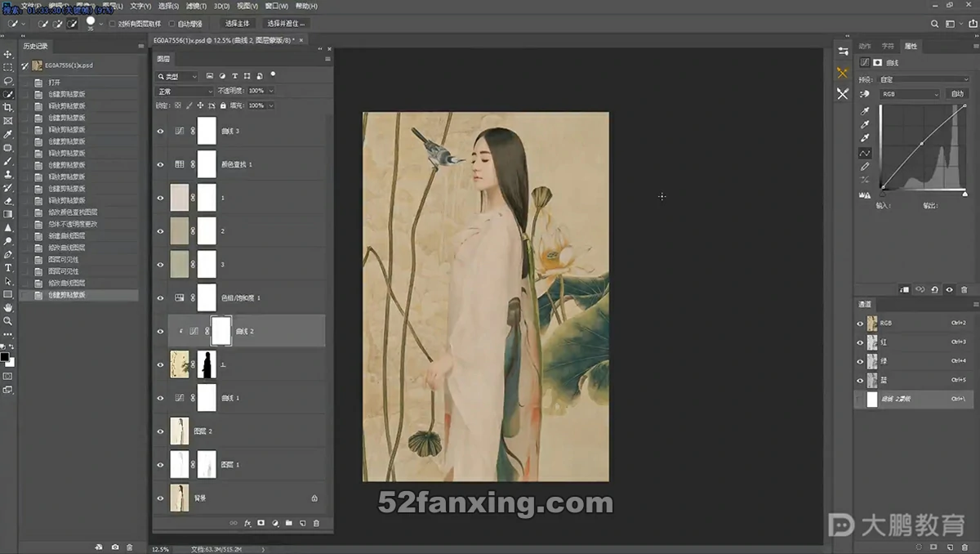Open brush picker dropdown arrow in options bar
The width and height of the screenshot is (980, 554).
(101, 25)
